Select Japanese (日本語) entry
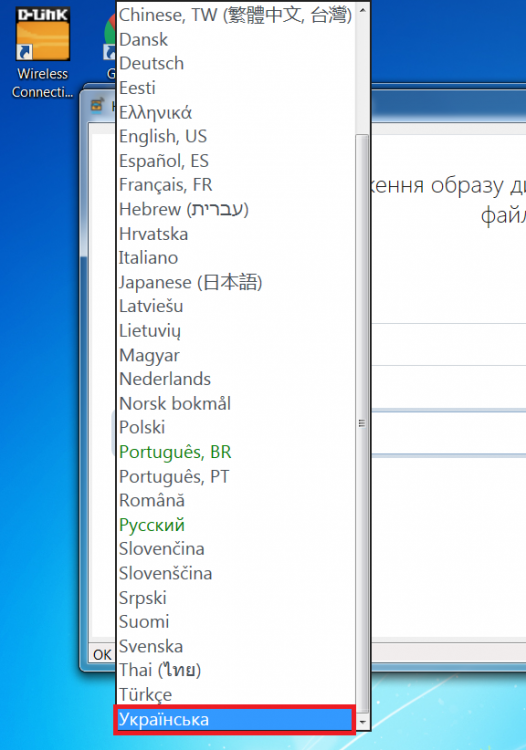The width and height of the screenshot is (526, 750). pyautogui.click(x=236, y=282)
